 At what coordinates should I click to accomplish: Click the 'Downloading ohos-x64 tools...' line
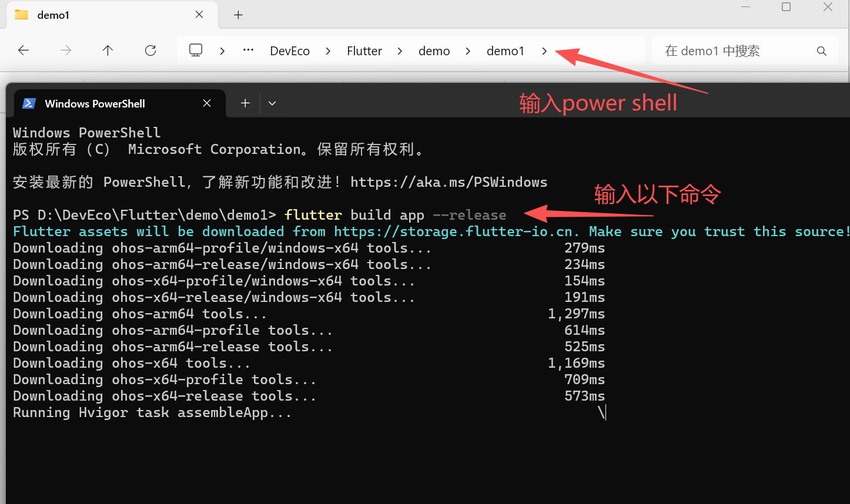(132, 363)
